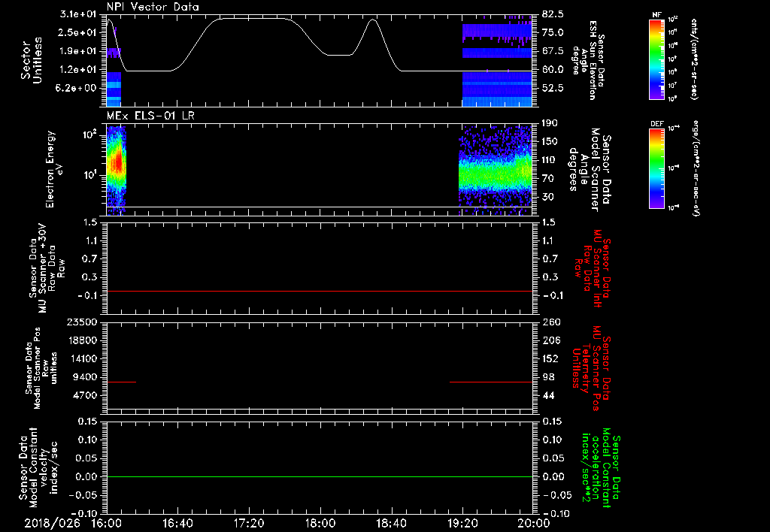Click the green ELS spectrogram band after 19:20

[495, 176]
